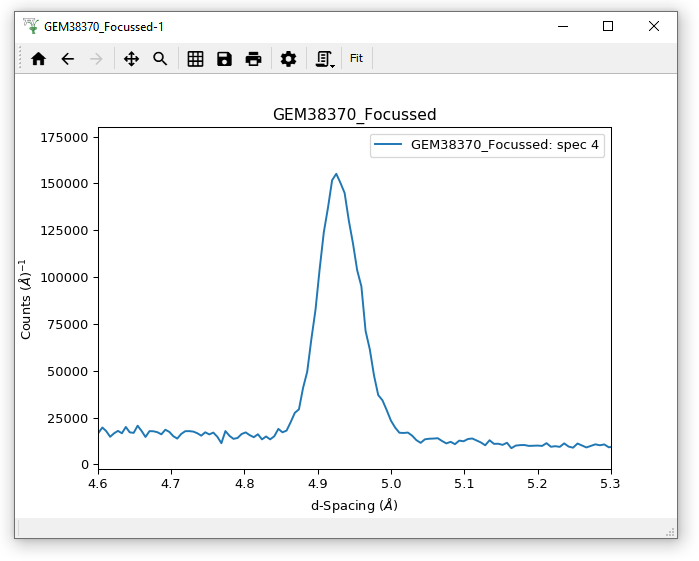Print the plot with the printer icon

click(254, 59)
